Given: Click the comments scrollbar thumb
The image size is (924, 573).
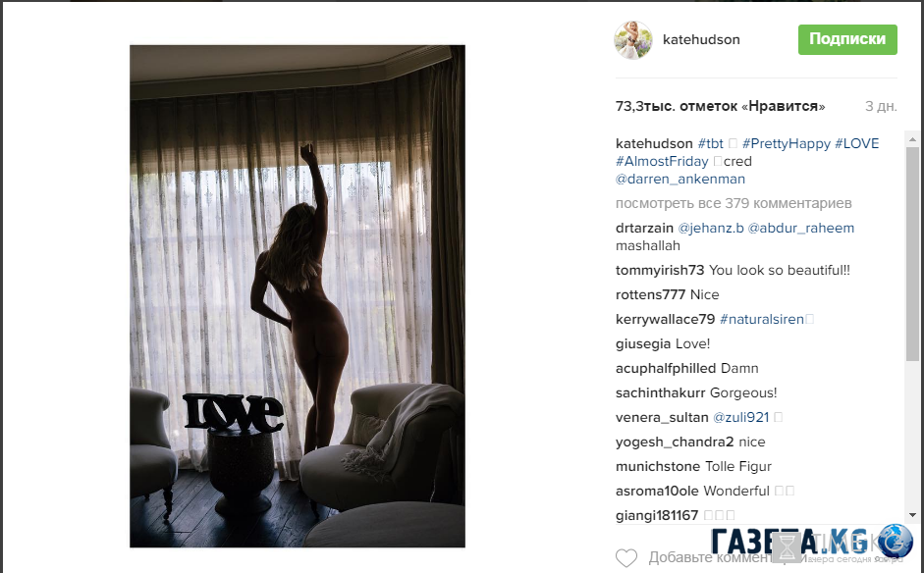Looking at the screenshot, I should 913,253.
